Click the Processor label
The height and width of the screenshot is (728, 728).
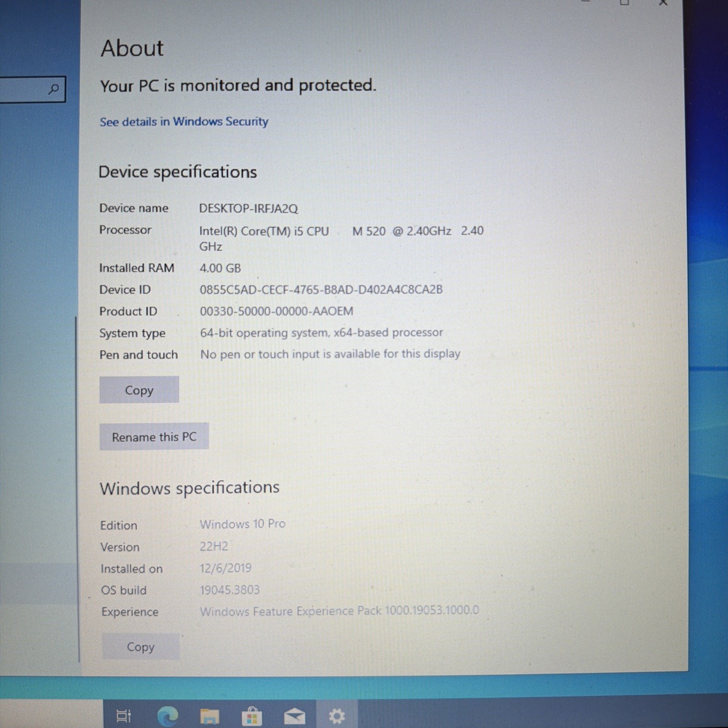coord(125,230)
